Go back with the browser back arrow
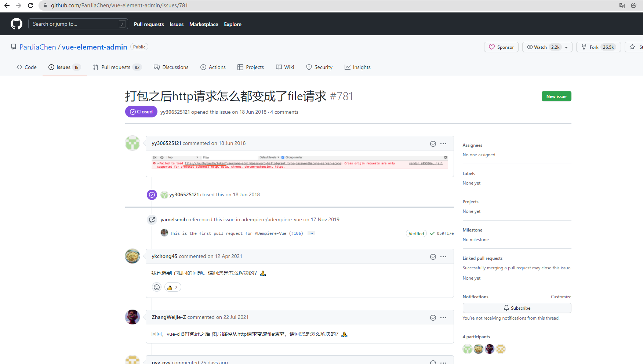The width and height of the screenshot is (643, 364). (7, 6)
